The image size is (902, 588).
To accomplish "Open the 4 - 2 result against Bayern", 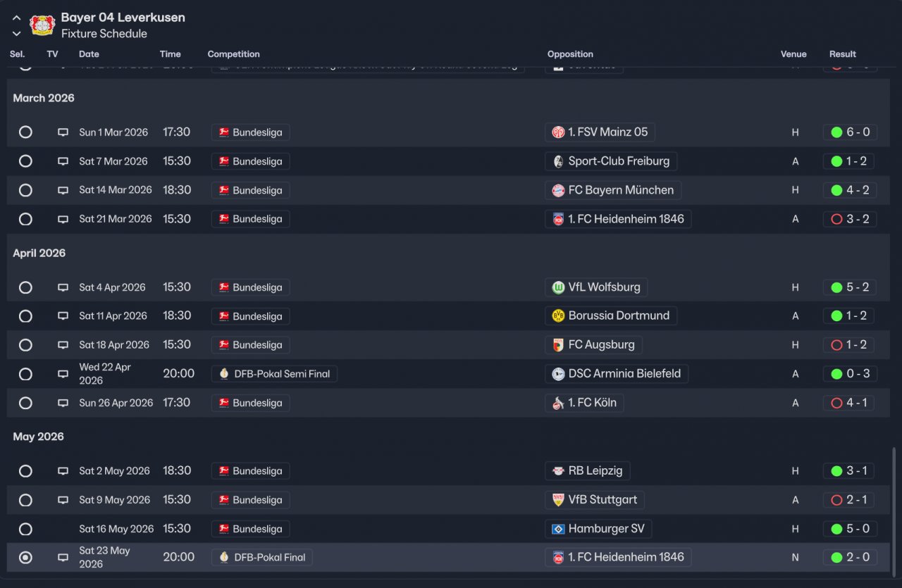I will coord(858,190).
